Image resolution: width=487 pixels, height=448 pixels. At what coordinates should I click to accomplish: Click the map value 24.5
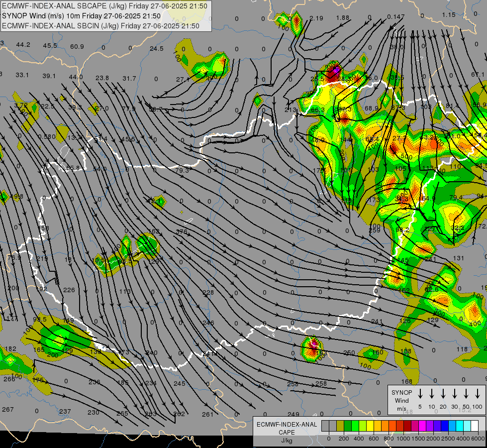(x=157, y=48)
